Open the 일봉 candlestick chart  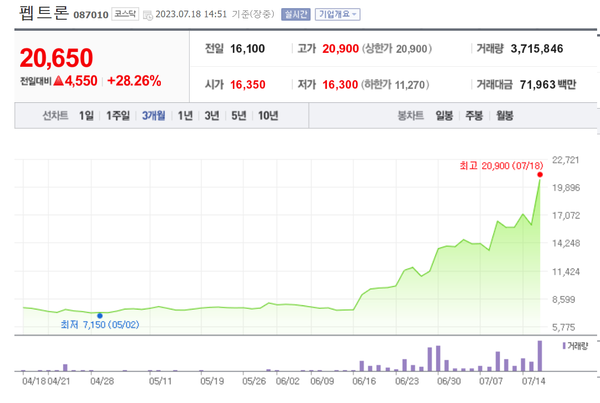pyautogui.click(x=444, y=116)
